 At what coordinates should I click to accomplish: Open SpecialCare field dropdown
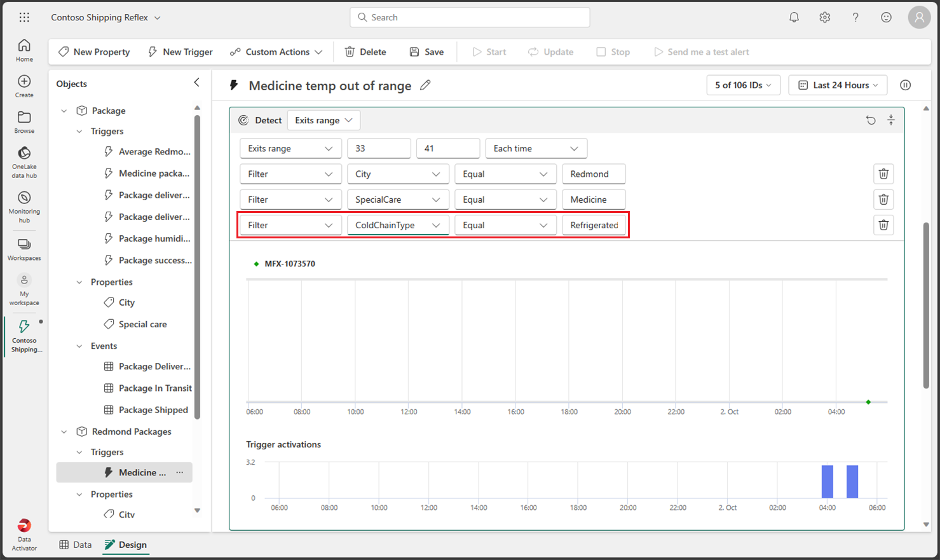click(x=398, y=200)
